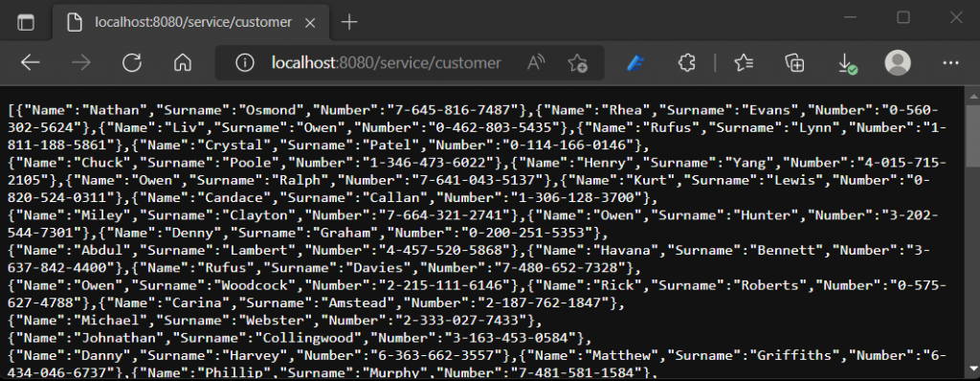
Task: Show the Downloads panel
Action: coord(846,62)
